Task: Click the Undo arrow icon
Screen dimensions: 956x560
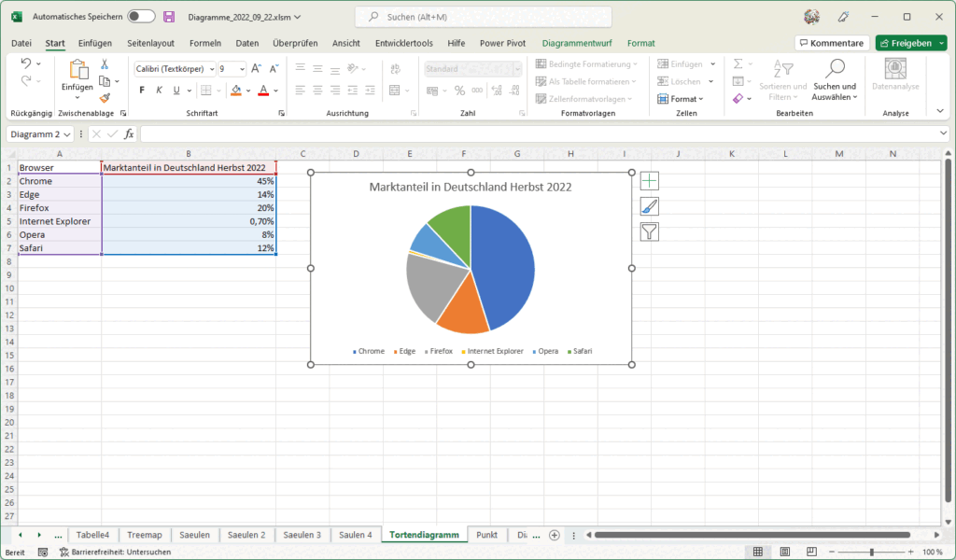Action: pos(25,63)
